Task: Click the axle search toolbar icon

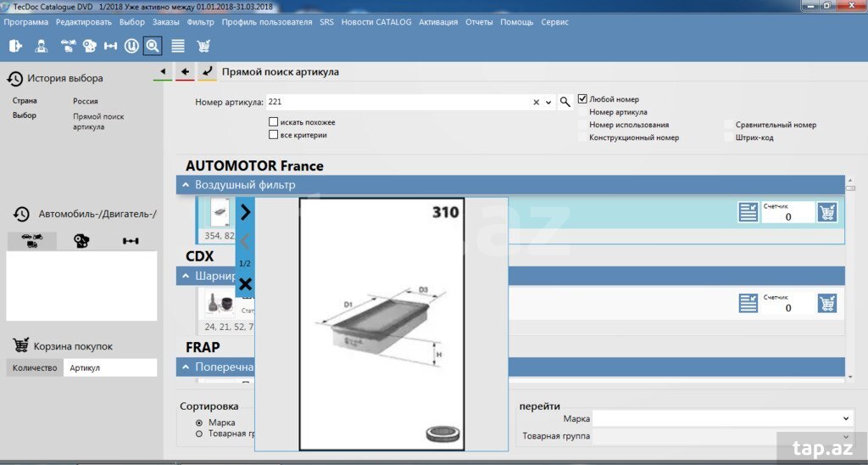Action: point(109,46)
